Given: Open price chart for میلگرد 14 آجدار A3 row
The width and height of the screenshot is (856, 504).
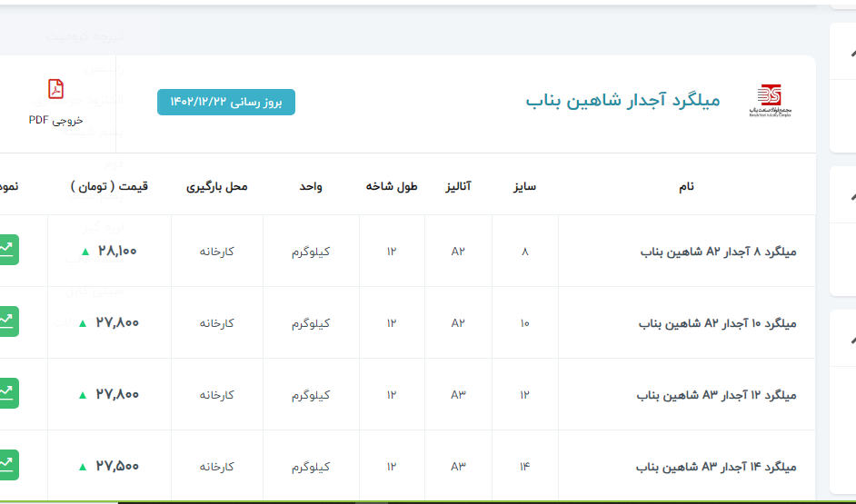Looking at the screenshot, I should pos(7,465).
